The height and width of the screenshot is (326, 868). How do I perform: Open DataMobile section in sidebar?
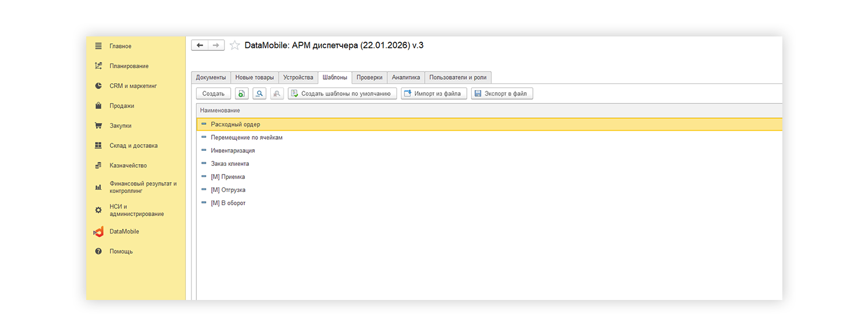(124, 232)
